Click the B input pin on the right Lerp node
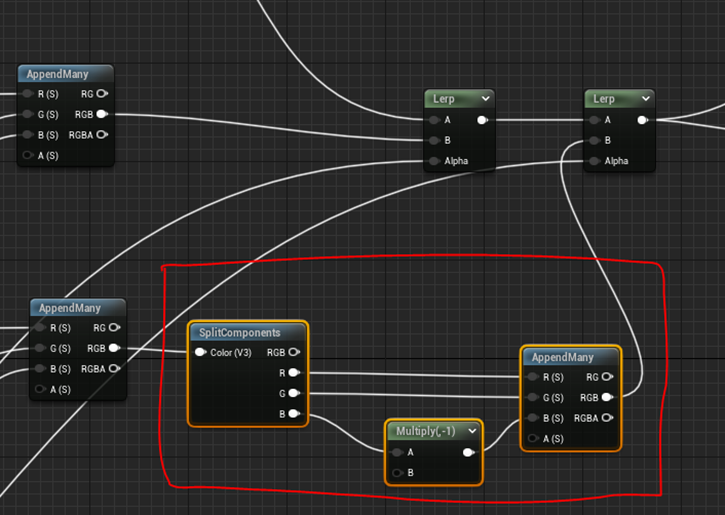Viewport: 725px width, 515px height. pos(595,141)
